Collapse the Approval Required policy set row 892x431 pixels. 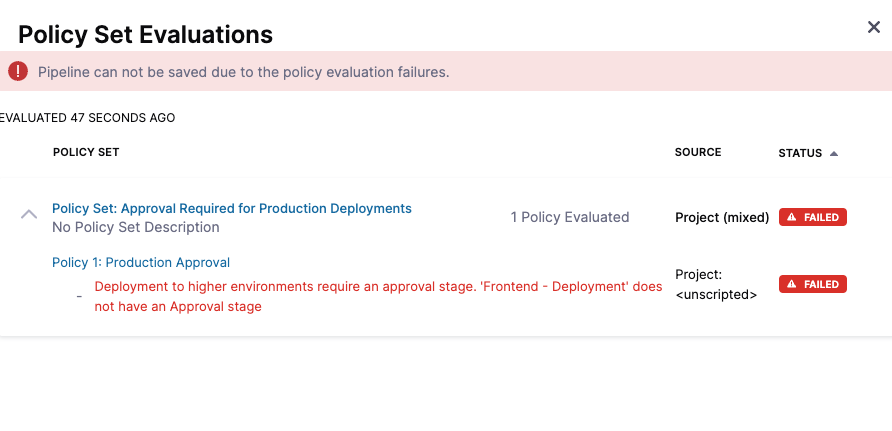point(29,215)
